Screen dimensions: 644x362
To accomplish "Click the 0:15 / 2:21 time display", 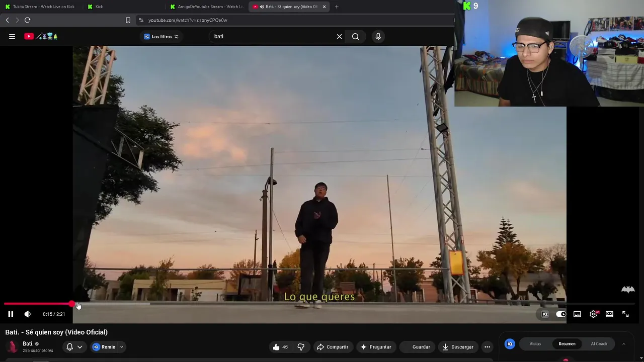I will tap(54, 314).
